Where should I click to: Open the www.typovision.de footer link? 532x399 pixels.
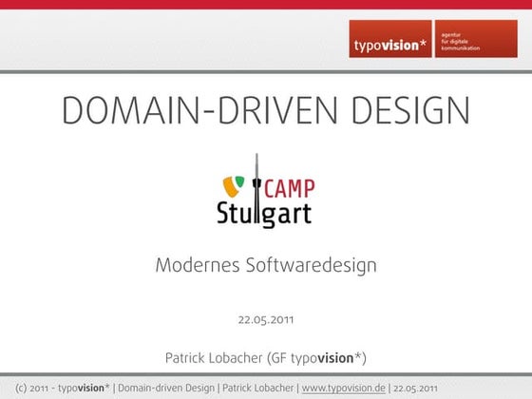coord(343,388)
